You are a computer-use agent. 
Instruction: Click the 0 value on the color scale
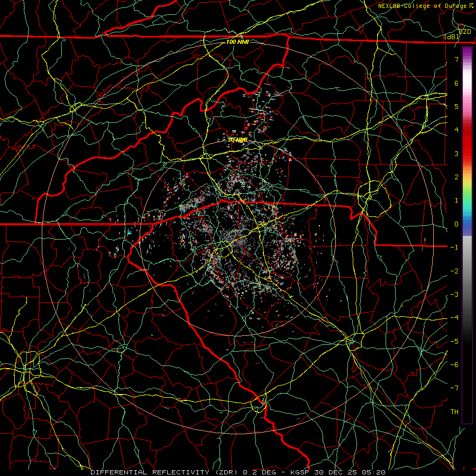(x=456, y=224)
